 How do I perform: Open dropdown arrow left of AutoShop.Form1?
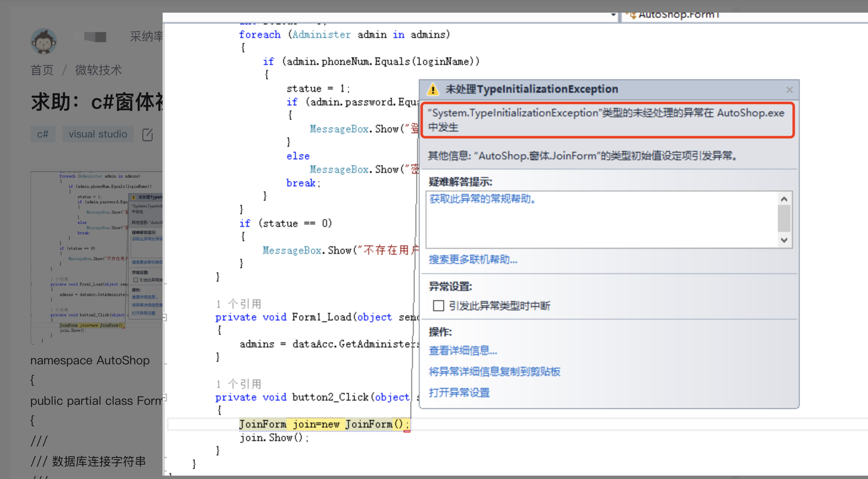click(x=613, y=15)
